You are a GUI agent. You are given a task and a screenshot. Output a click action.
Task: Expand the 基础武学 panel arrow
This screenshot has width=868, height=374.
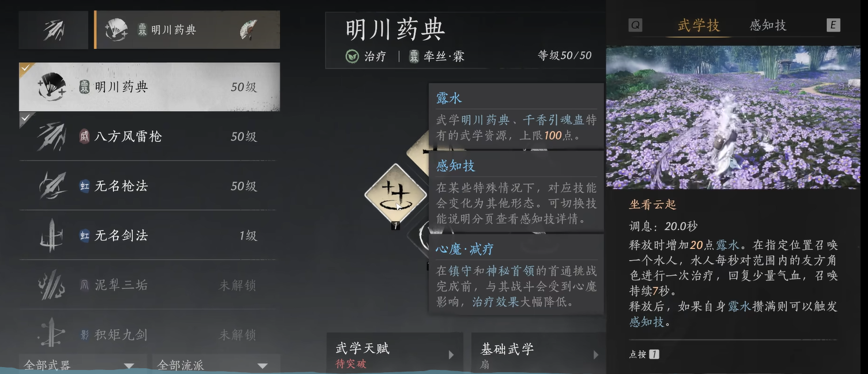[596, 355]
